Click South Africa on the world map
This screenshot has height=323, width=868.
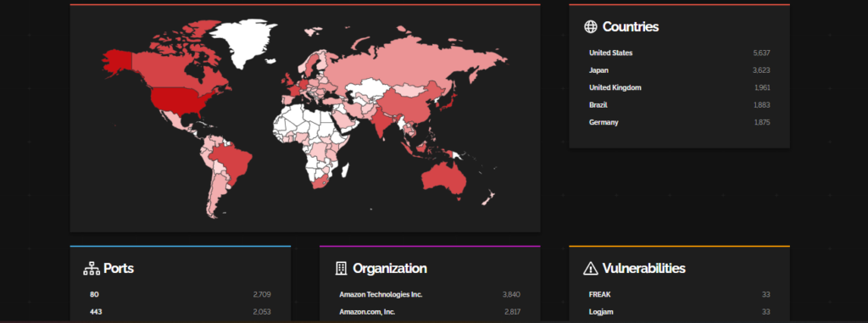click(x=321, y=181)
